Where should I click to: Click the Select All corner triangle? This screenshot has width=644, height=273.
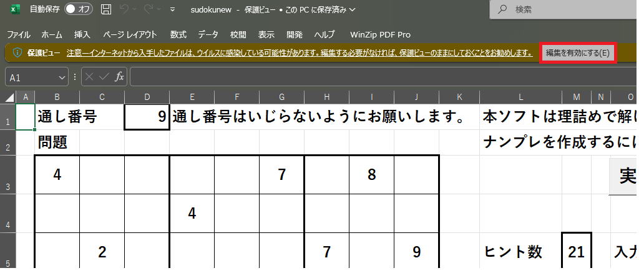[9, 96]
